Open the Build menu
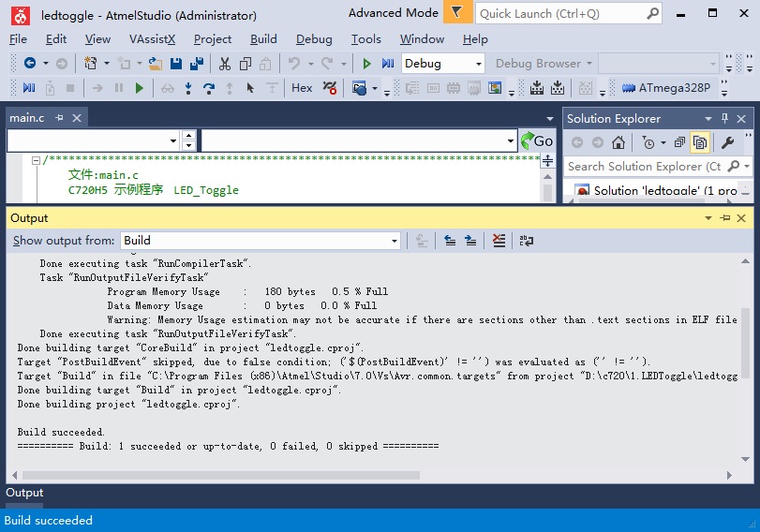Viewport: 760px width, 532px height. pyautogui.click(x=263, y=39)
